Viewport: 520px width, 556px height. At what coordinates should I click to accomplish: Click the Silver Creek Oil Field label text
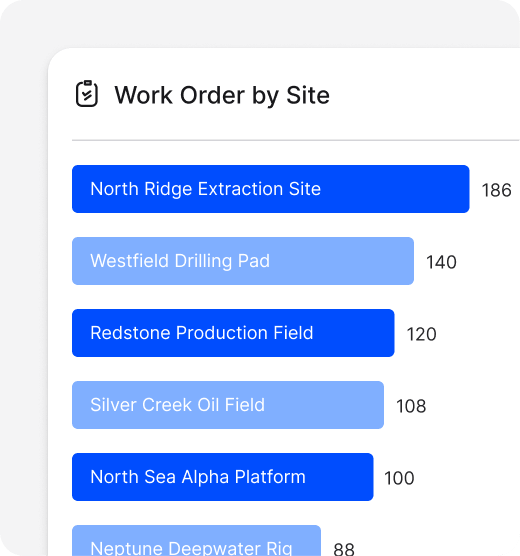coord(178,405)
